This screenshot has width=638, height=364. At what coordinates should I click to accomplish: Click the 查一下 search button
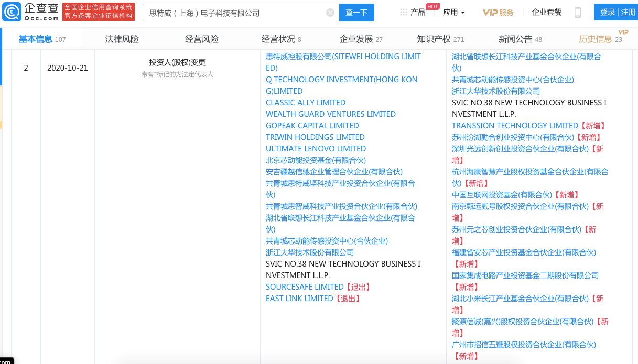pos(356,12)
